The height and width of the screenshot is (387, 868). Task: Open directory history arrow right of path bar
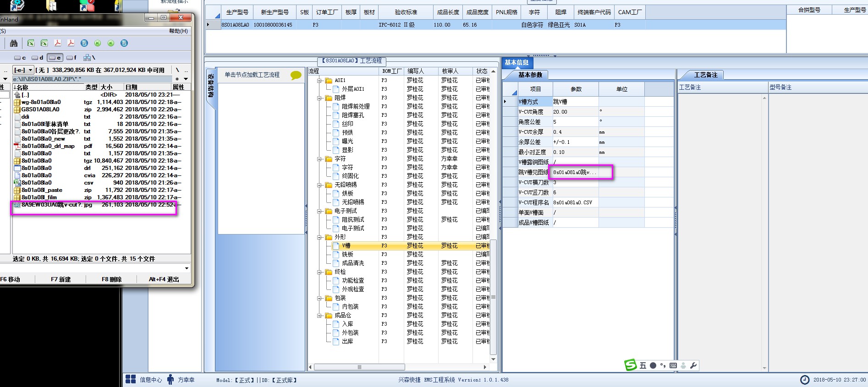185,79
